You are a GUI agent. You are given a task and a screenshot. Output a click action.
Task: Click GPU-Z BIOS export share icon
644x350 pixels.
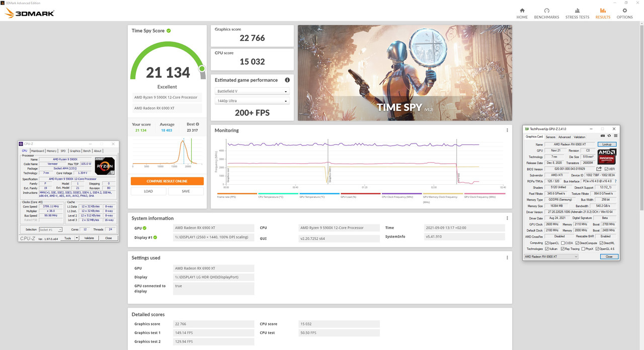click(599, 169)
